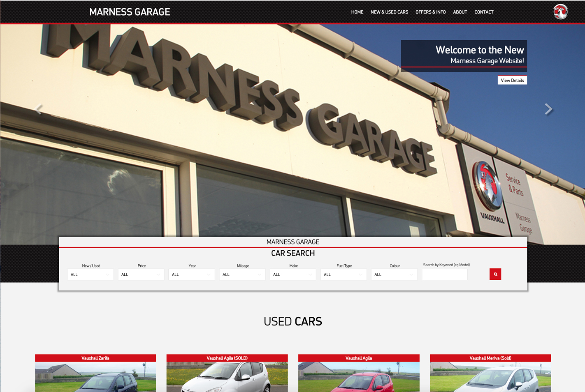Open the ABOUT page

coord(460,12)
